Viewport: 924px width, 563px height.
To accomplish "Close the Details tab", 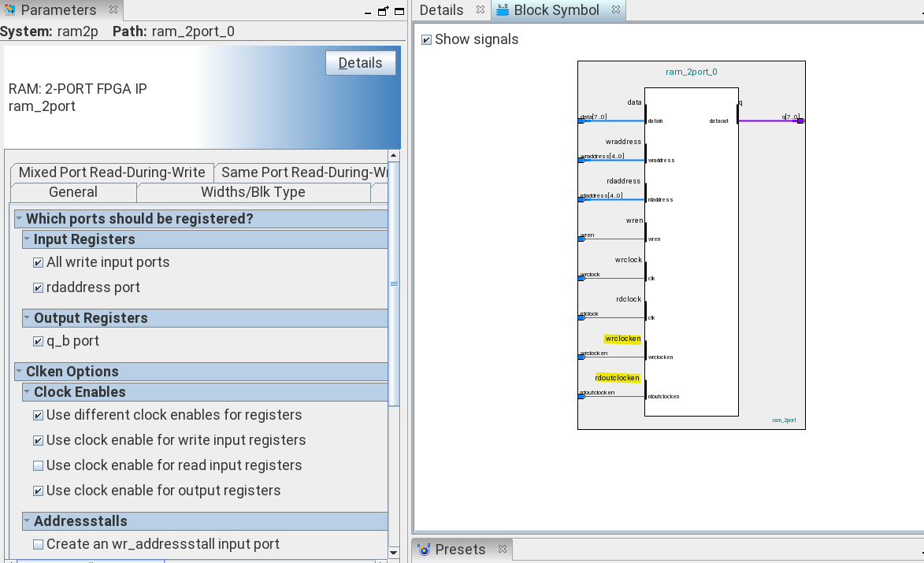I will pos(481,10).
